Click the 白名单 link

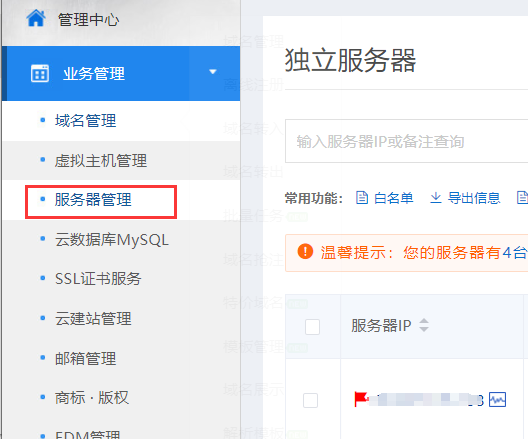[x=393, y=198]
